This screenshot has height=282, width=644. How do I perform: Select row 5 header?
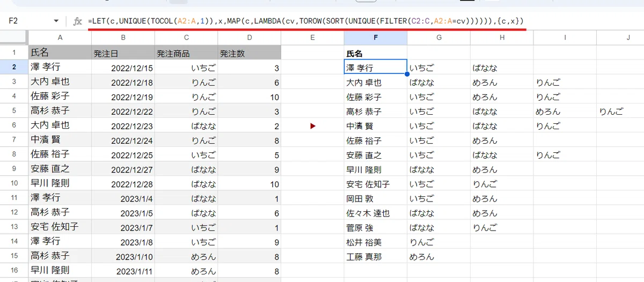[14, 110]
